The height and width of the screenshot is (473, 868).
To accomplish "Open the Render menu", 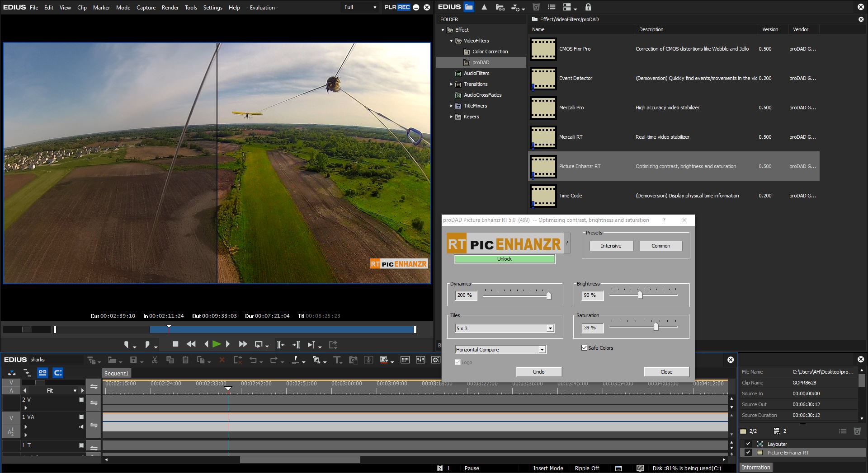I will (170, 8).
